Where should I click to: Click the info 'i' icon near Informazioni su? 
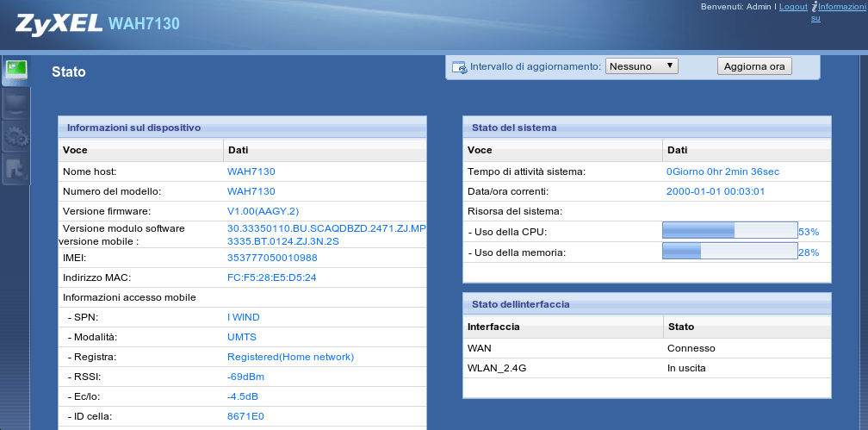pos(814,7)
